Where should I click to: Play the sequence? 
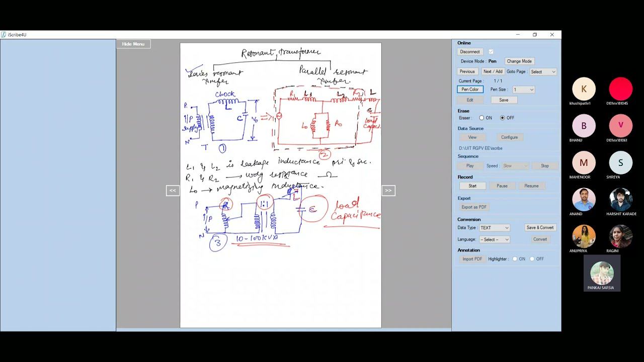coord(470,166)
